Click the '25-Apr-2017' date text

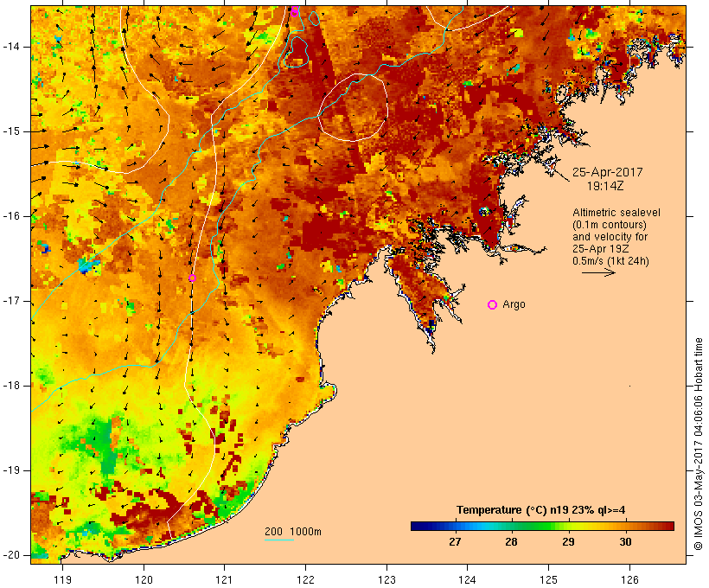[x=607, y=172]
